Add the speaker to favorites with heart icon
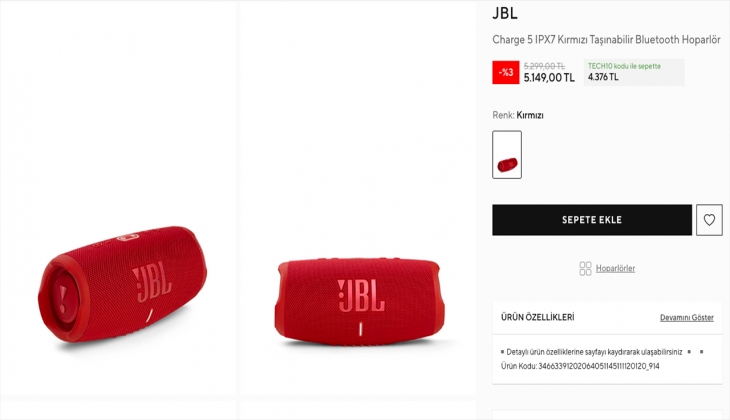730x420 pixels. point(709,220)
